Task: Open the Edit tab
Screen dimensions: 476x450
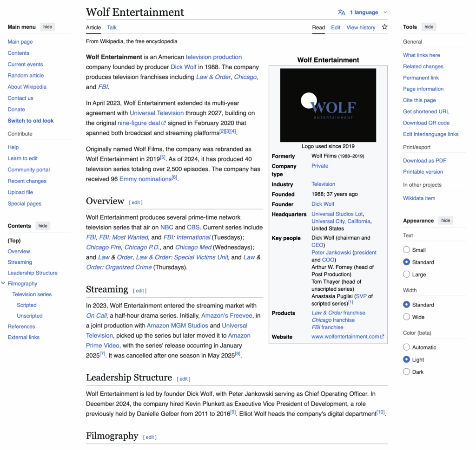Action: click(x=336, y=27)
